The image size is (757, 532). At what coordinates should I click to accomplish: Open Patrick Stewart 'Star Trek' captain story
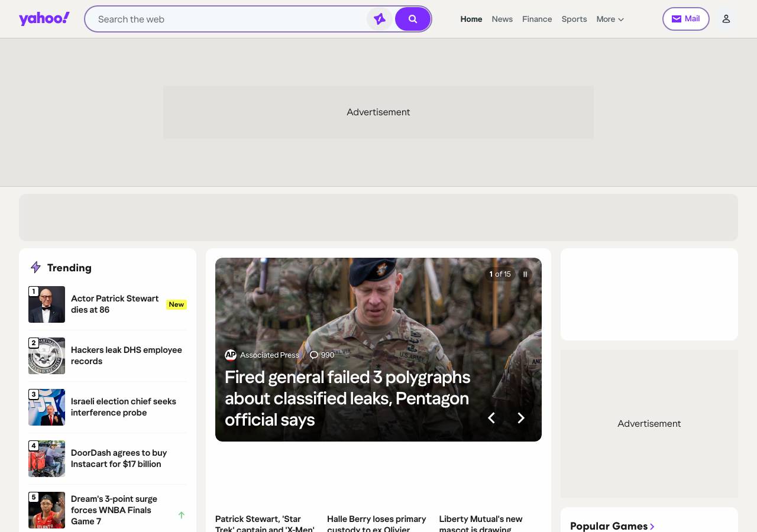click(265, 523)
